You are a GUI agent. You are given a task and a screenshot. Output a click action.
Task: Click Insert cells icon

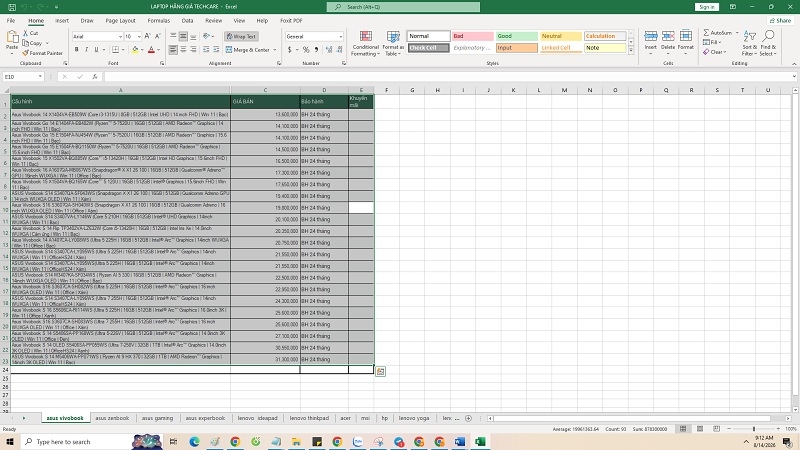651,36
